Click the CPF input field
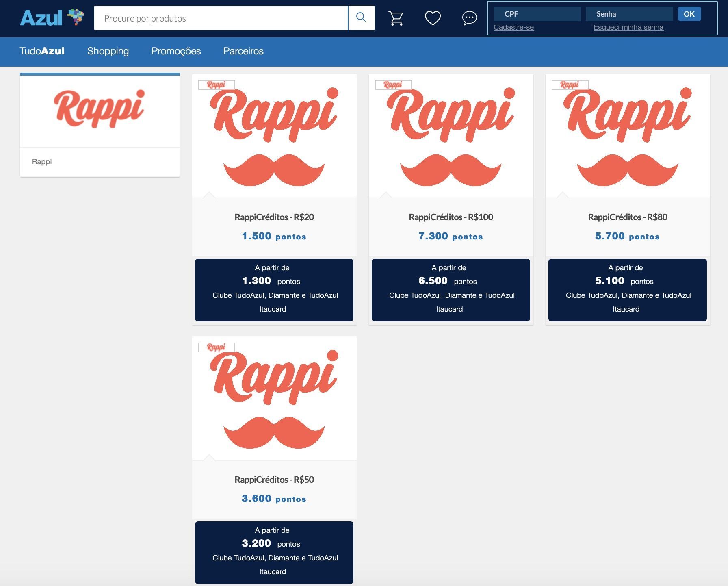Screen dimensions: 728x586 click(x=537, y=14)
